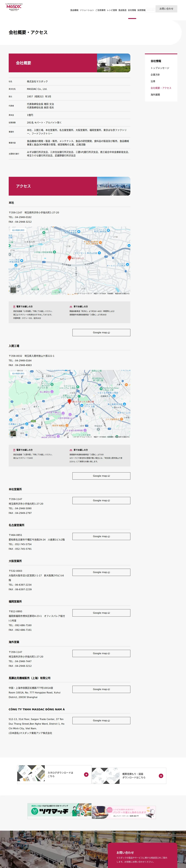Screen dimensions: 186x868
Task: Click 拡大地図を表示 on the 入間工場 map
Action: 18,373
